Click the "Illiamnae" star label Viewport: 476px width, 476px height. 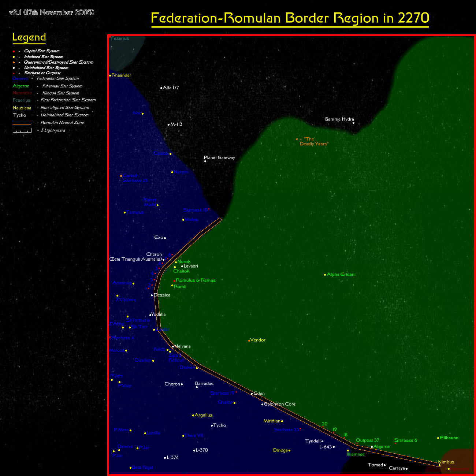tap(356, 454)
